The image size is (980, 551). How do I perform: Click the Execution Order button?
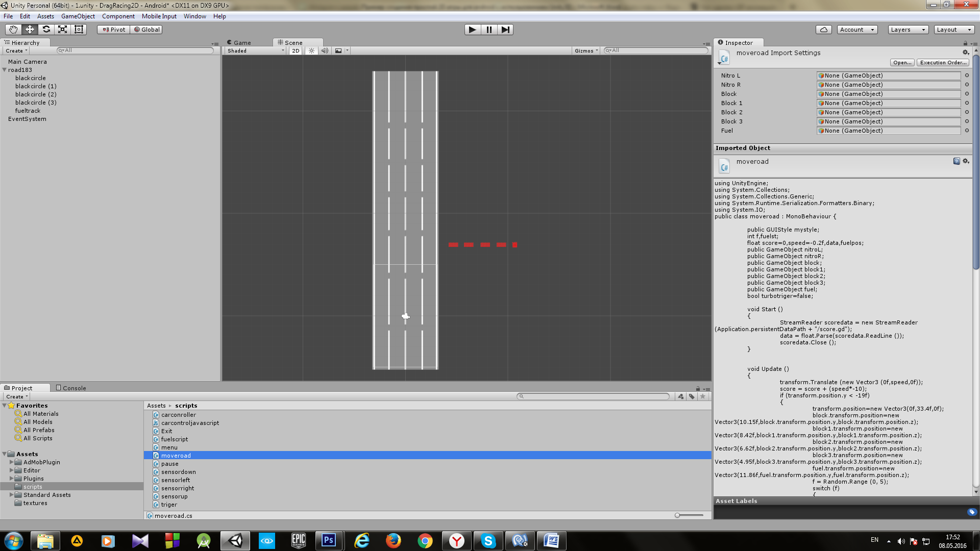pyautogui.click(x=944, y=62)
